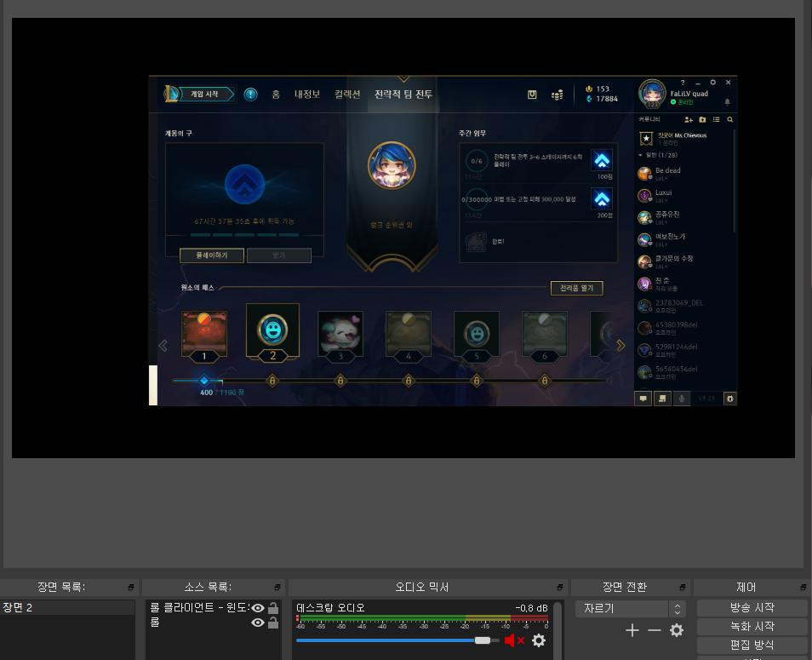Click friend 공주유진 in list
The height and width of the screenshot is (660, 812).
point(684,217)
